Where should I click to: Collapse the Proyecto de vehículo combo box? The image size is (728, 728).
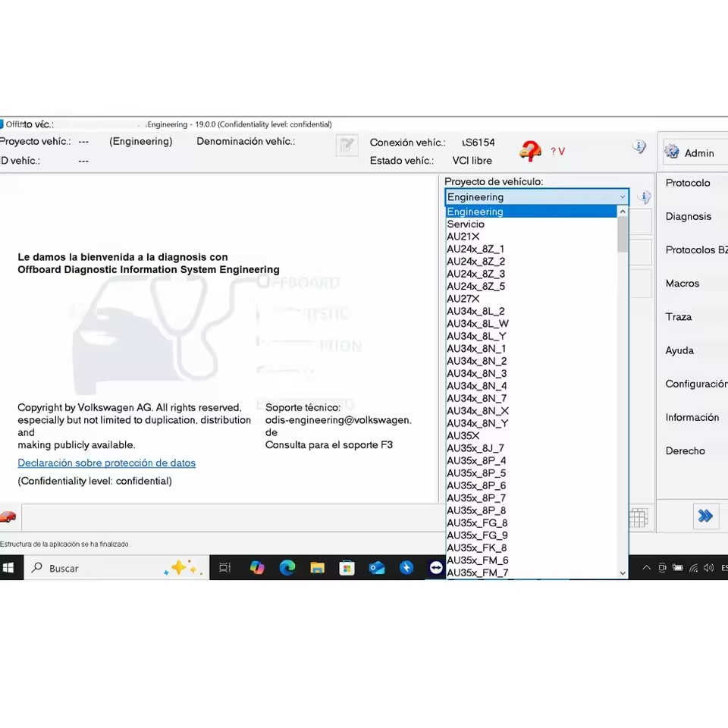pyautogui.click(x=622, y=197)
